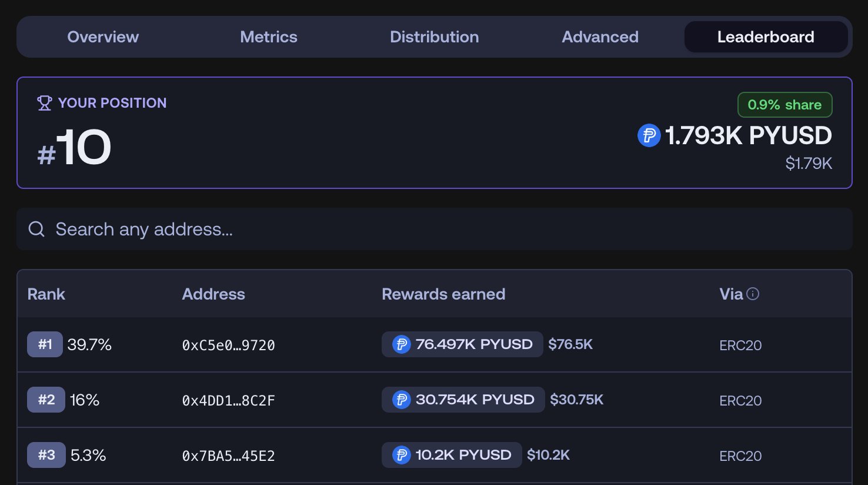This screenshot has width=868, height=485.
Task: Click the #10 position number
Action: 74,148
